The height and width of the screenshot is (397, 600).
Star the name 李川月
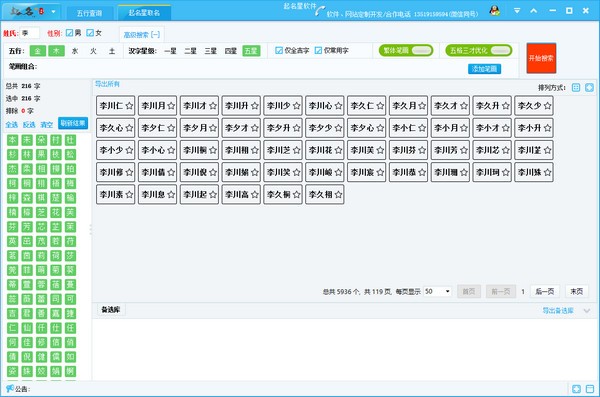[x=171, y=106]
